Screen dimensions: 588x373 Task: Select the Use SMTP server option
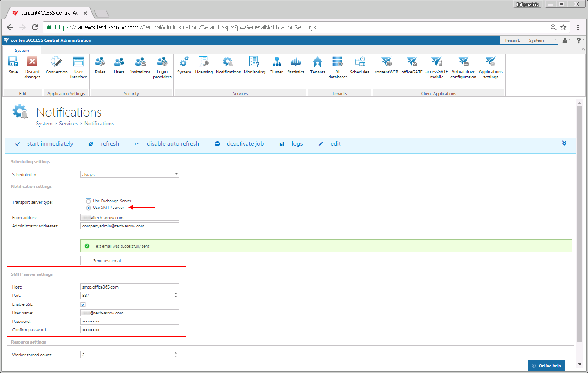coord(89,208)
